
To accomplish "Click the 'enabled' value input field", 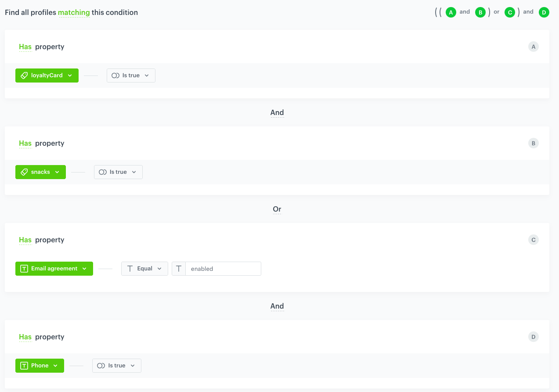I will coord(223,269).
